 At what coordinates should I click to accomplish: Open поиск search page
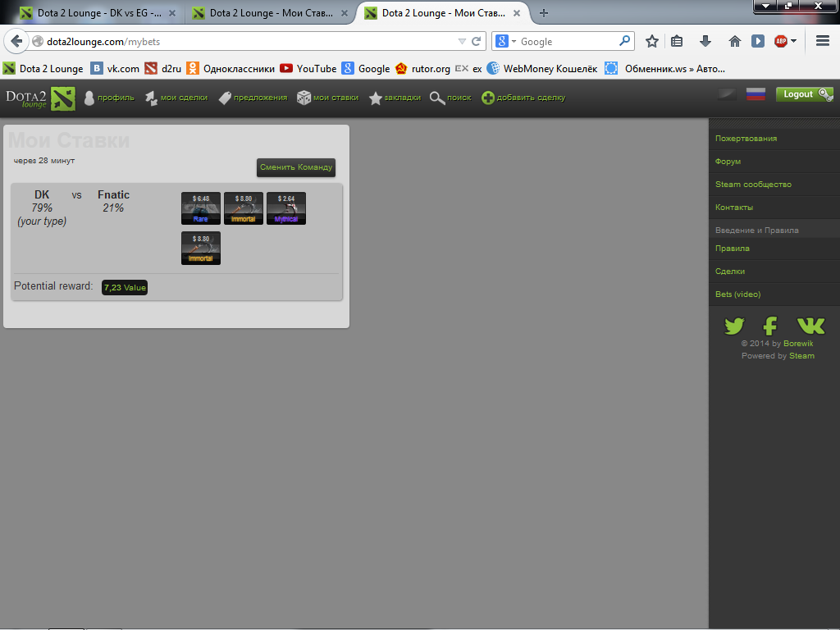click(x=450, y=98)
